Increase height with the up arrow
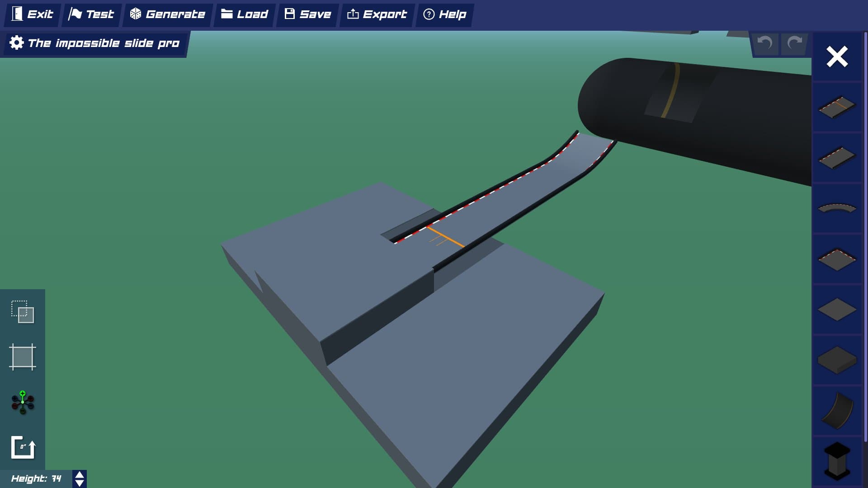The image size is (868, 488). pos(80,475)
